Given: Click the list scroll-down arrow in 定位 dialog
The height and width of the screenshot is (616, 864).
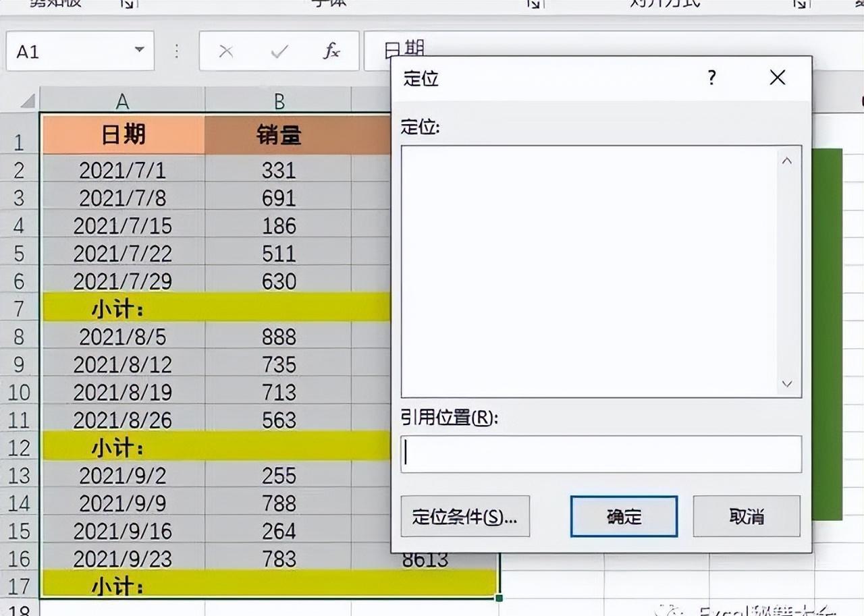Looking at the screenshot, I should pyautogui.click(x=786, y=383).
